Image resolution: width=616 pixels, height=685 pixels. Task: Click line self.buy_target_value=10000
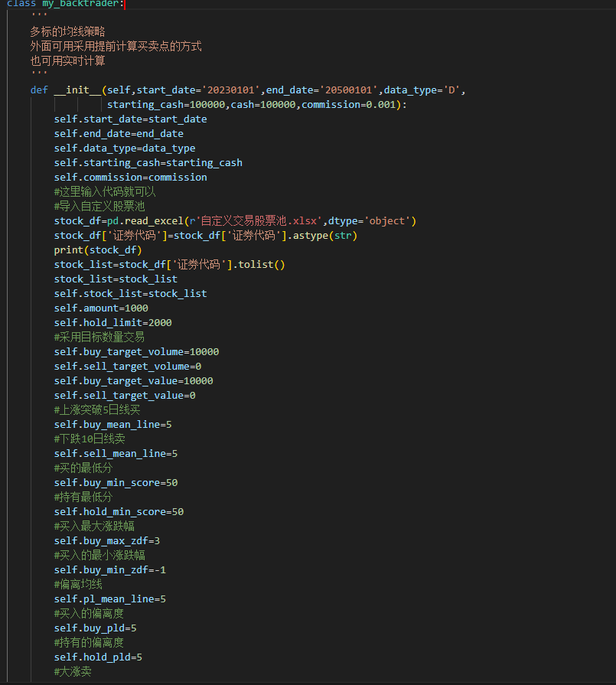133,380
